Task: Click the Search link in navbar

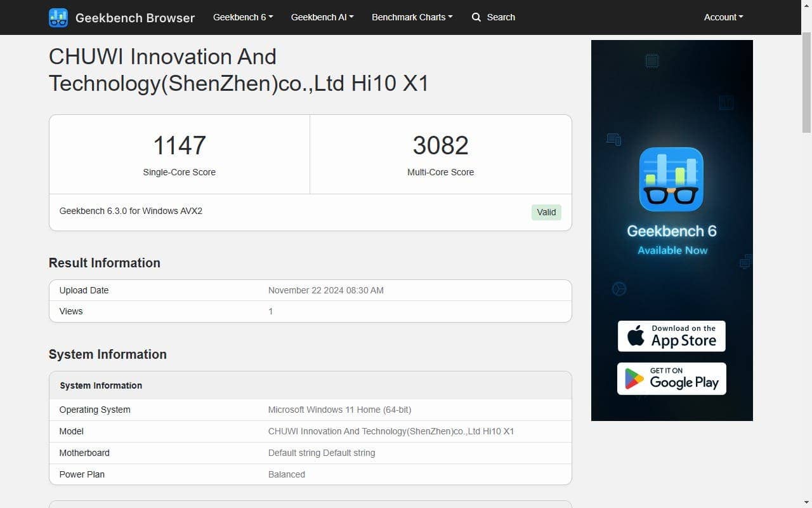Action: pos(494,17)
